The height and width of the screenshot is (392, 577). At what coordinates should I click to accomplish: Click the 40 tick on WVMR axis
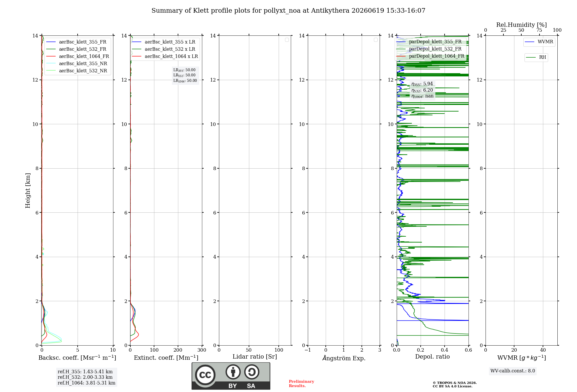(x=543, y=350)
